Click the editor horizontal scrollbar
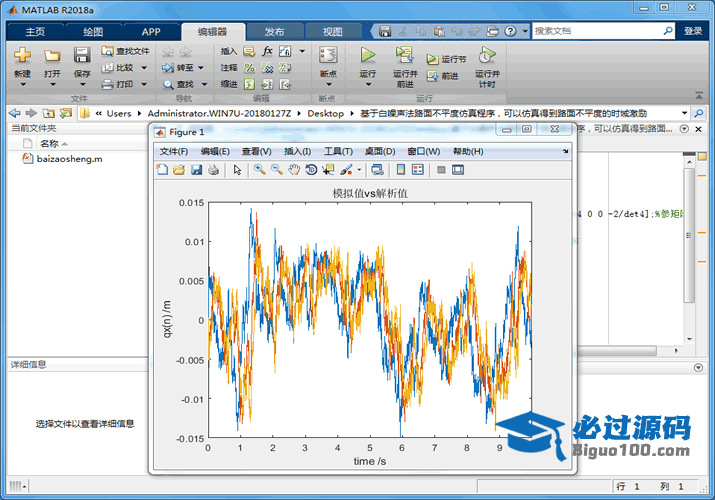The width and height of the screenshot is (715, 500). 617,351
